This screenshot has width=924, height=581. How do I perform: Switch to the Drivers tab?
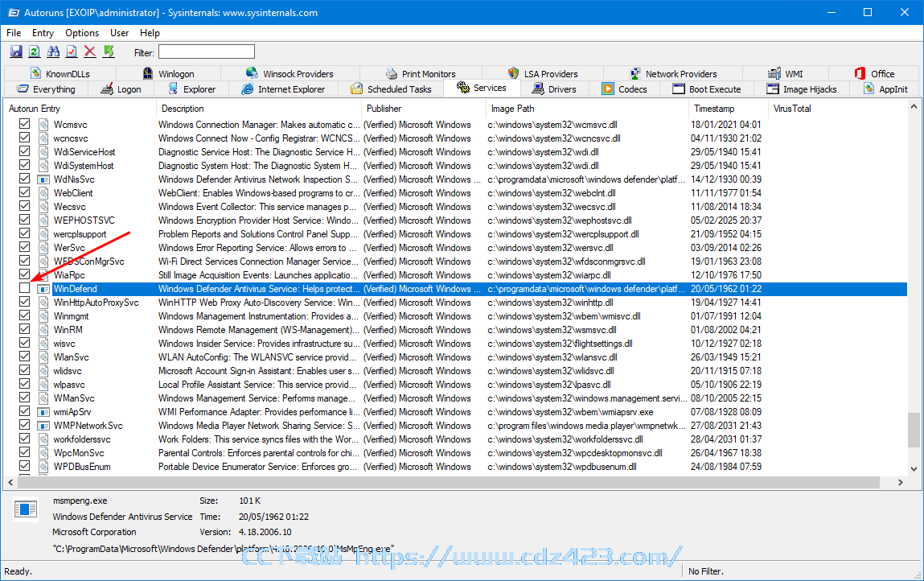pos(555,89)
